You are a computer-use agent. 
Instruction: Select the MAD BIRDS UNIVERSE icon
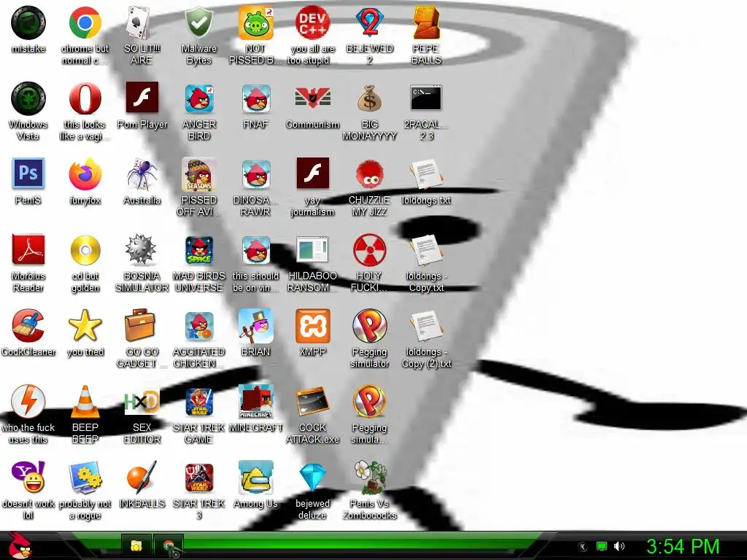198,250
